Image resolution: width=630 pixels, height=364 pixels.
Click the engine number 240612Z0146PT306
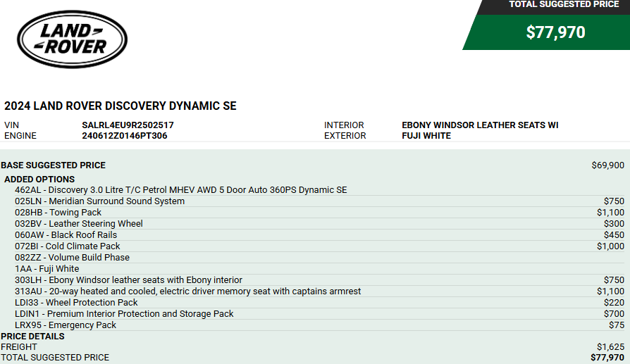point(125,136)
